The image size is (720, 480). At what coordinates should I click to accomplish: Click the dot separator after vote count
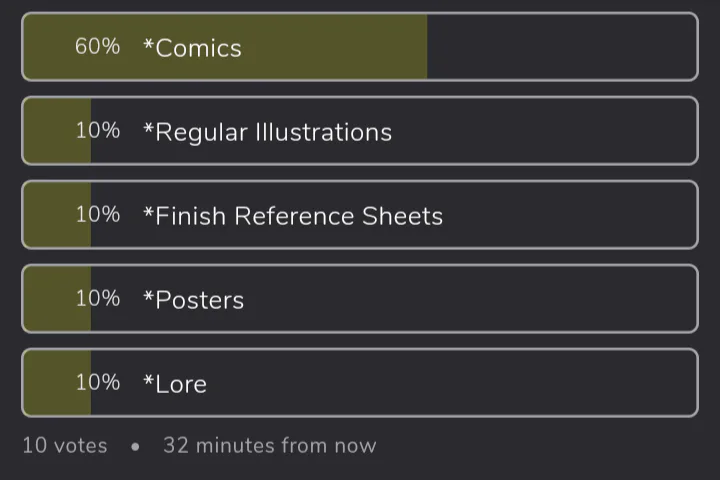click(135, 447)
